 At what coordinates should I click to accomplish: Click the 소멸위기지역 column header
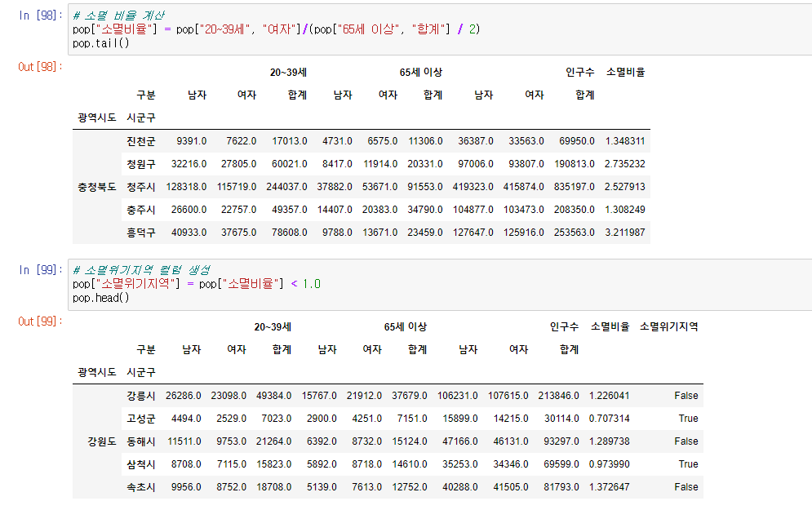pyautogui.click(x=668, y=326)
